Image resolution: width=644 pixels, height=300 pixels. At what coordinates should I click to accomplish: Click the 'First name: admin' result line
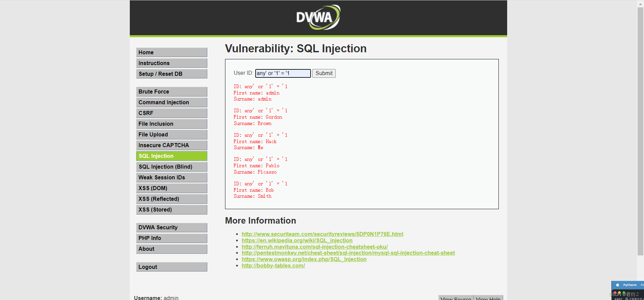click(257, 93)
